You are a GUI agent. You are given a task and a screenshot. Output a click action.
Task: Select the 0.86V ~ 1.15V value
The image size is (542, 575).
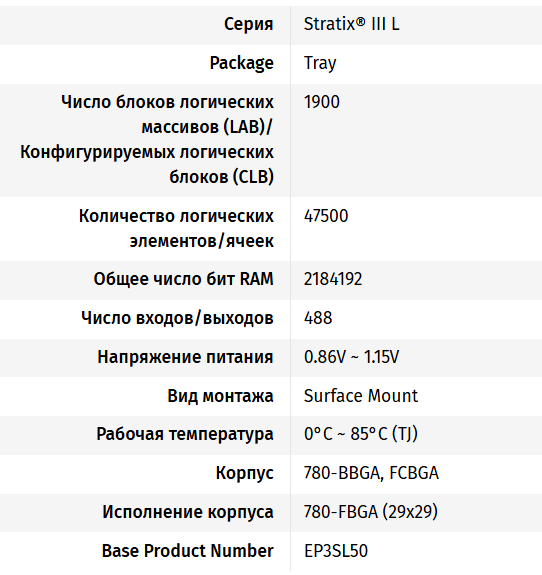[351, 357]
